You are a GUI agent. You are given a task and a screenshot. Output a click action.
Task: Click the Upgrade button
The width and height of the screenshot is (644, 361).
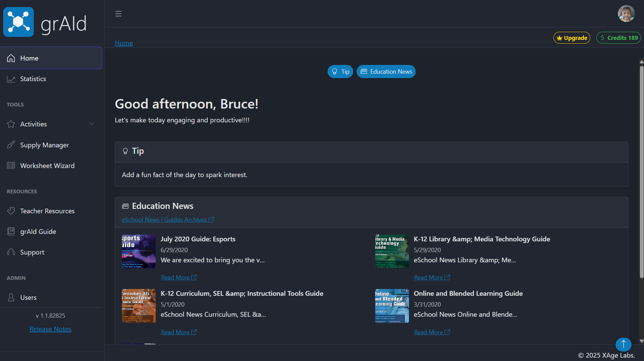point(572,38)
